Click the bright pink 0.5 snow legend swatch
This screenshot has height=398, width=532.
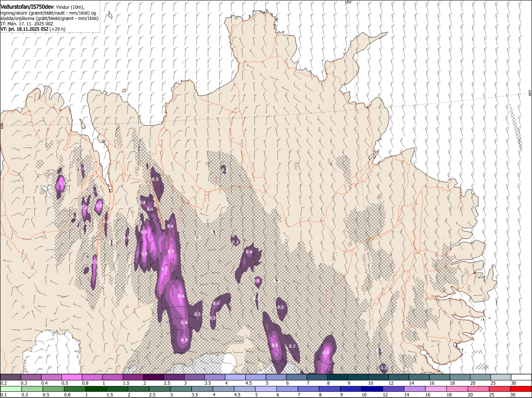coord(72,377)
